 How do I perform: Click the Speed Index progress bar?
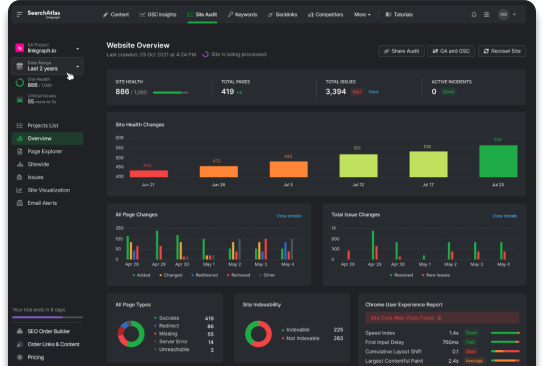coord(505,333)
